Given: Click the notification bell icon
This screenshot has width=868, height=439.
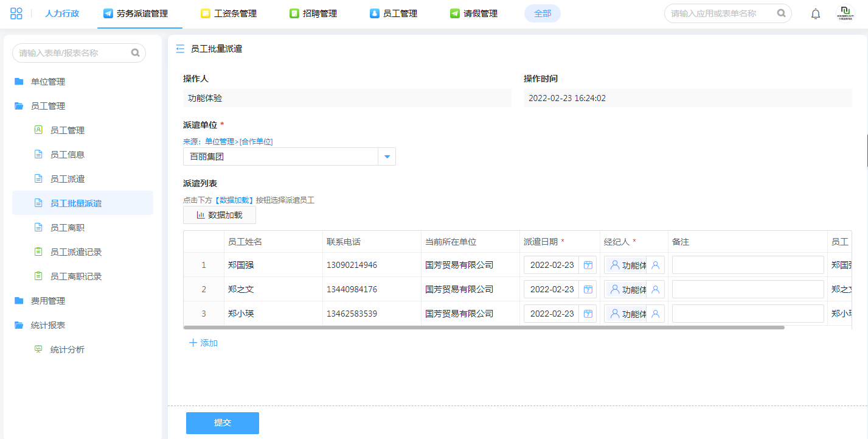Looking at the screenshot, I should coord(816,14).
